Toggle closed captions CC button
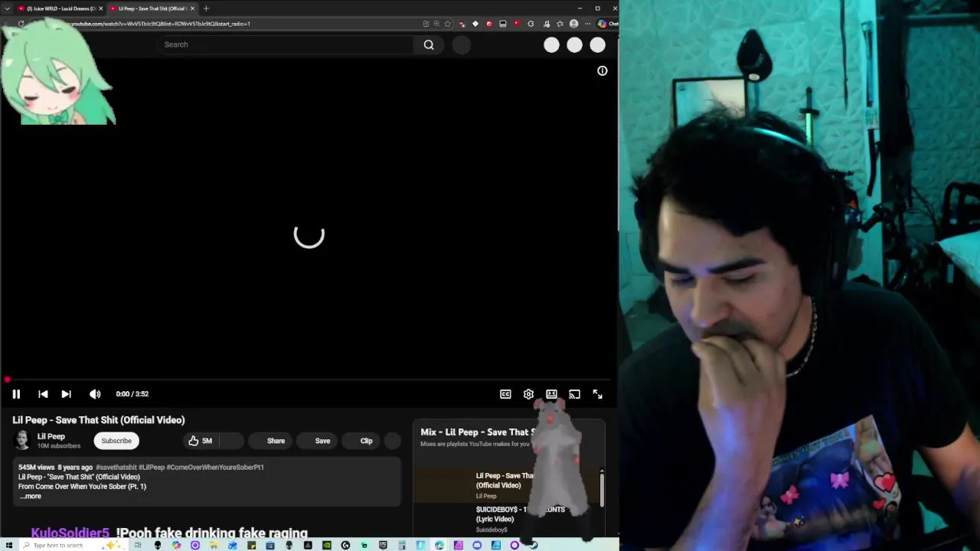Screen dimensions: 980x551 click(x=505, y=394)
